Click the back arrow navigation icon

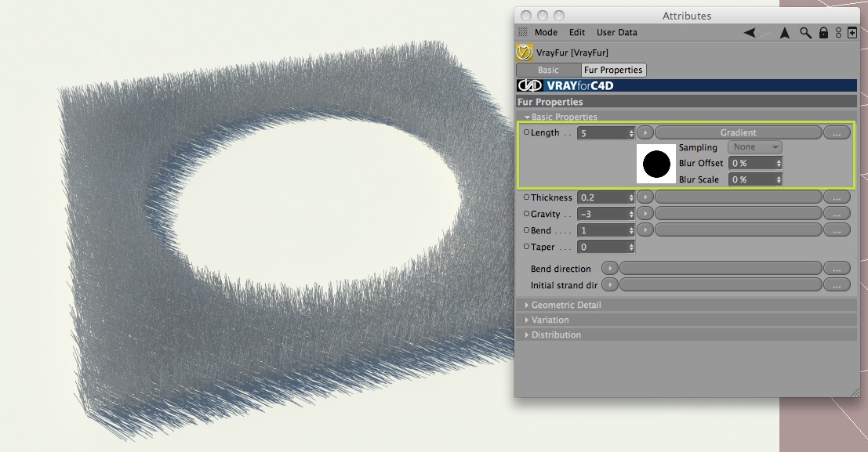pyautogui.click(x=750, y=33)
